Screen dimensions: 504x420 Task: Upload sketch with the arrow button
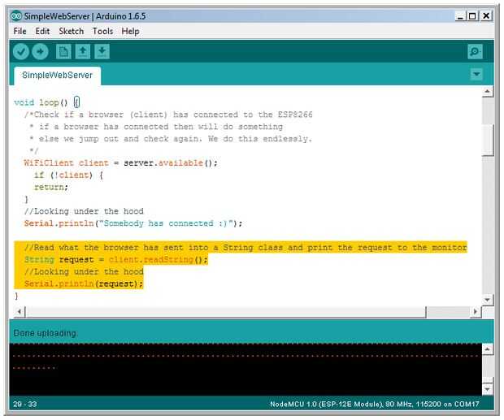(x=40, y=52)
